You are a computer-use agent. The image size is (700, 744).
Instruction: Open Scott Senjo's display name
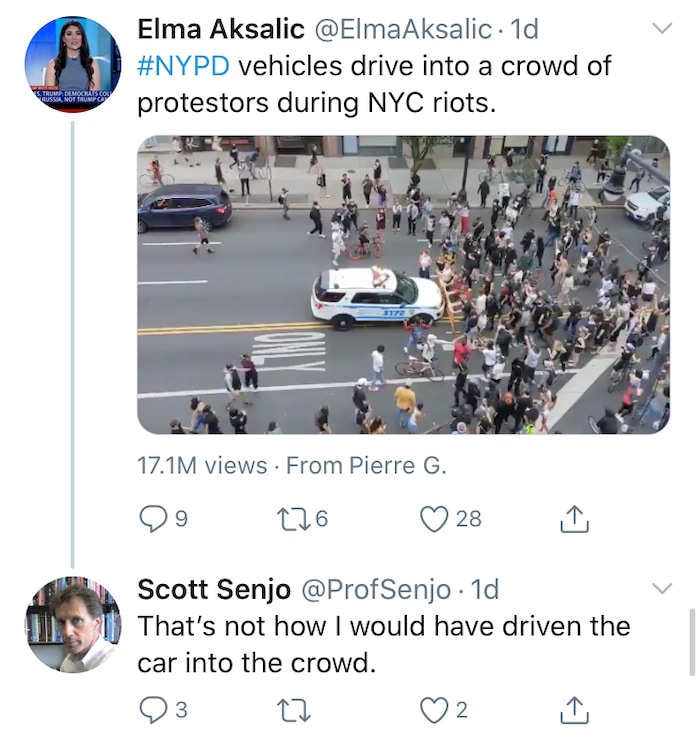213,589
